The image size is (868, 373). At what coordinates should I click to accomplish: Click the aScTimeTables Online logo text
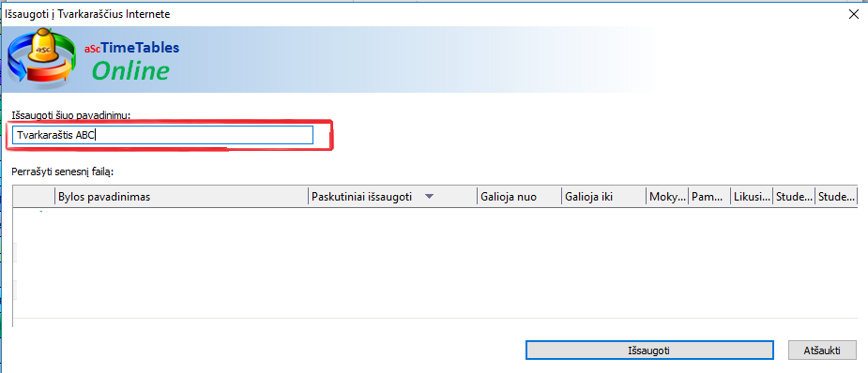[131, 61]
